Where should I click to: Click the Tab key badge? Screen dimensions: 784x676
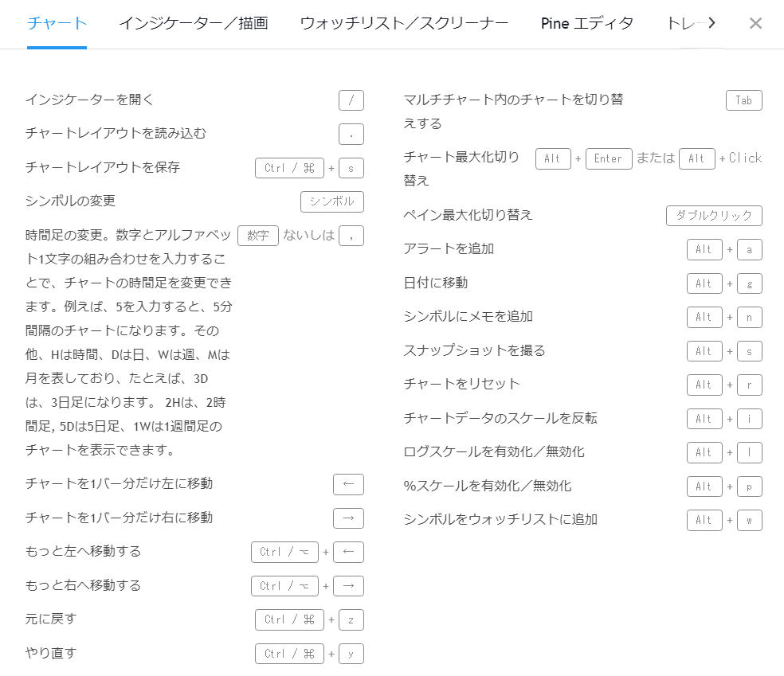tap(743, 100)
